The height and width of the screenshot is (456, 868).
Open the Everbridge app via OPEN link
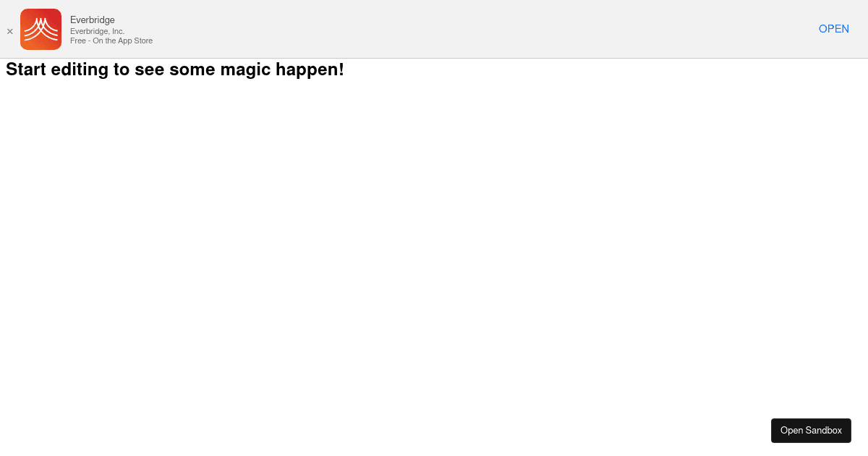[x=834, y=29]
